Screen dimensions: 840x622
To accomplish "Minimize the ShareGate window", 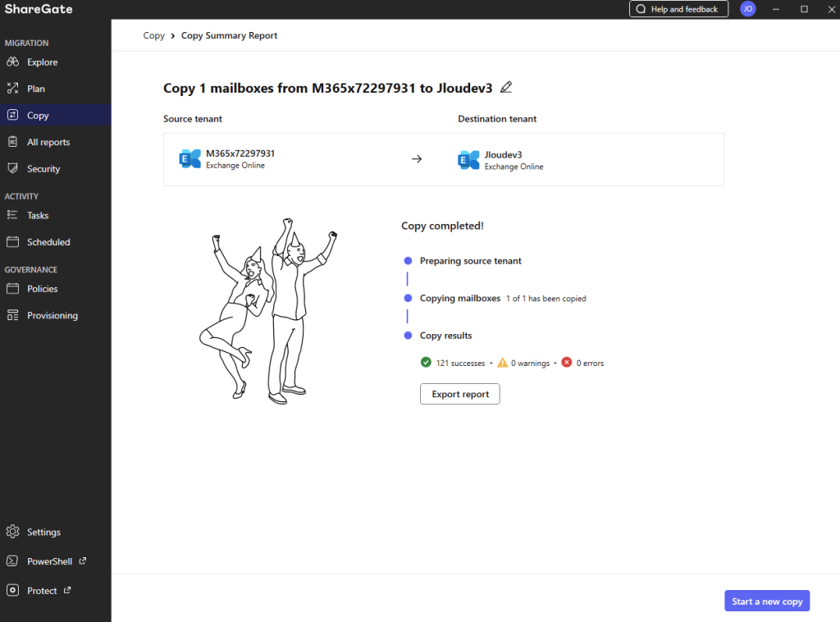I will click(x=776, y=9).
